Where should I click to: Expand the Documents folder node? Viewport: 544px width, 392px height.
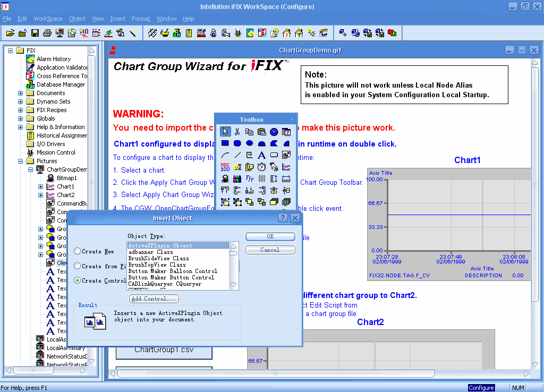pyautogui.click(x=21, y=93)
